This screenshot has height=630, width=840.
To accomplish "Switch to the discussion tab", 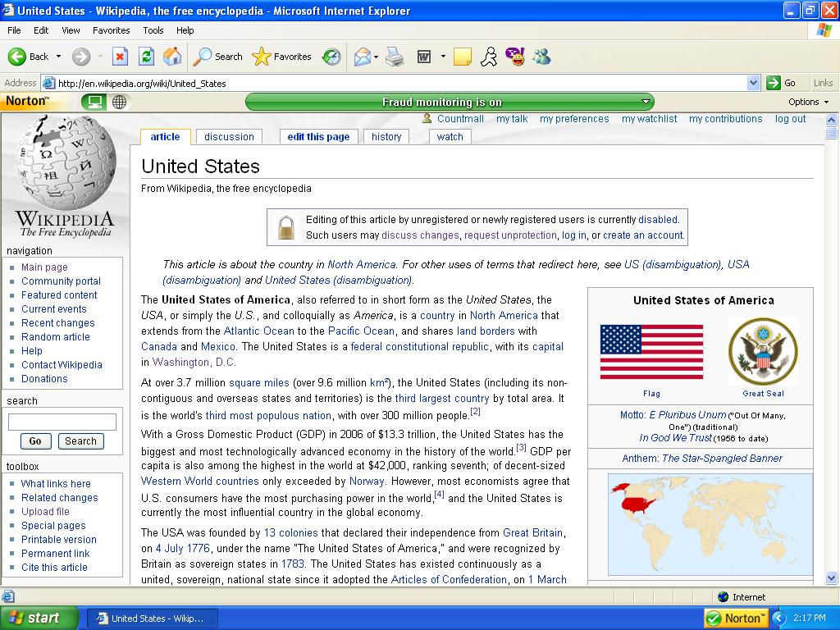I will (230, 137).
